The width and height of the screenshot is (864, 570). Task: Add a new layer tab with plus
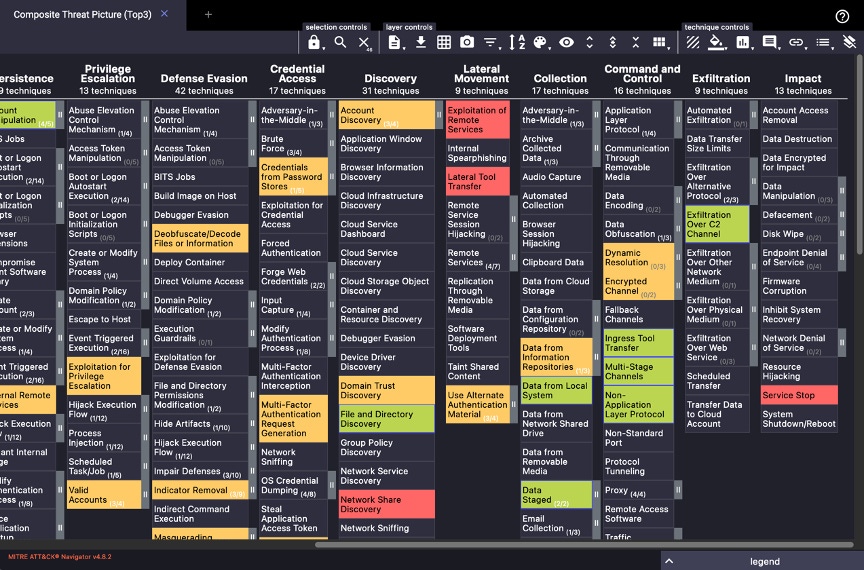(x=208, y=14)
